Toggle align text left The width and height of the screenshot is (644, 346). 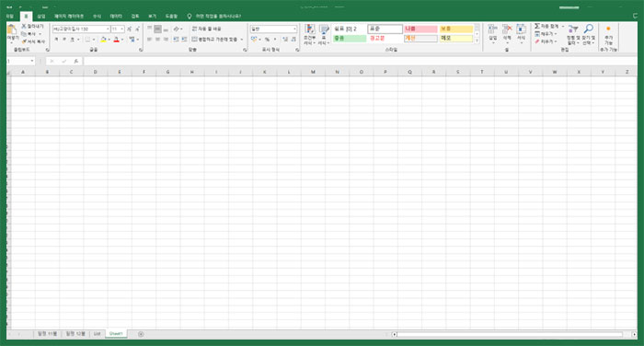click(x=149, y=39)
